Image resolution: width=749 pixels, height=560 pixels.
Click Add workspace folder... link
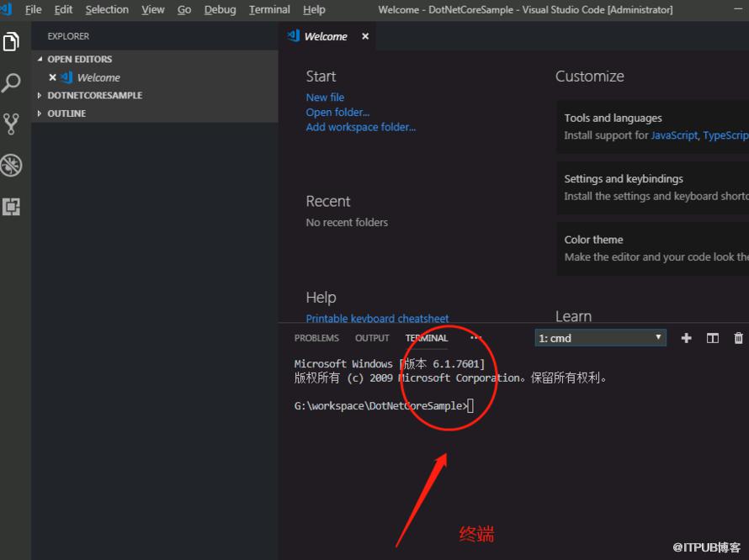(x=361, y=127)
